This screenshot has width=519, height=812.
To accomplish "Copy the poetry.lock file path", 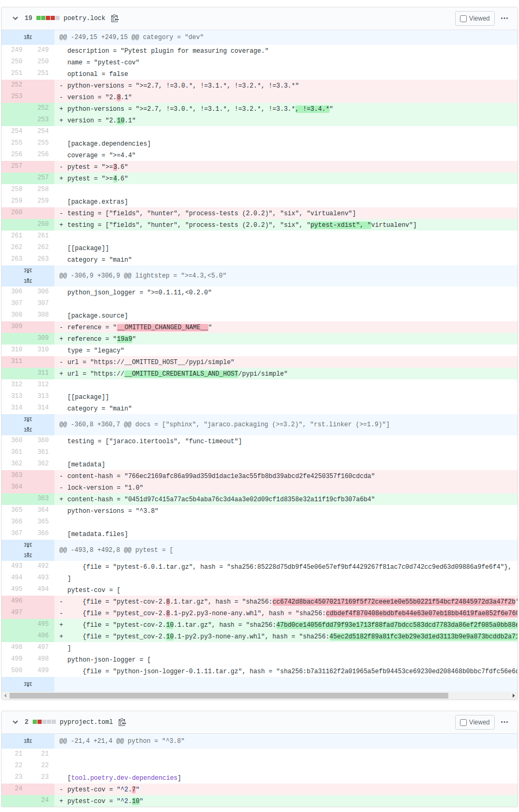I will (115, 18).
